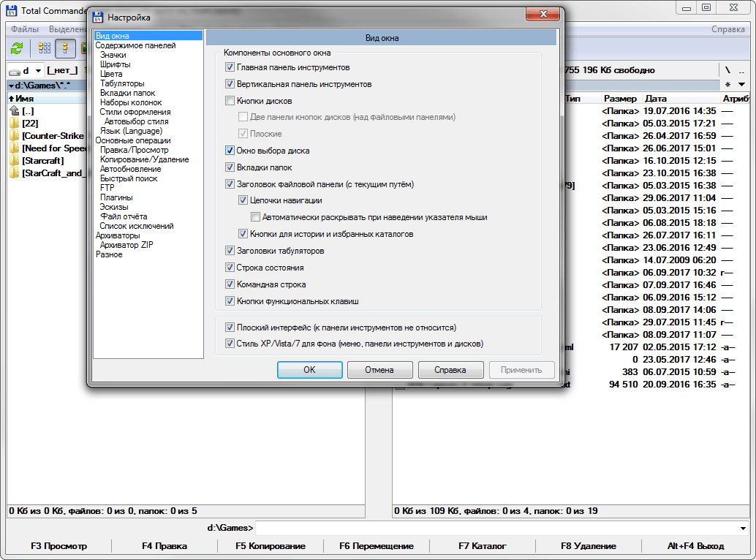Select the [StarCraft_and folder icon
The width and height of the screenshot is (756, 560).
15,173
